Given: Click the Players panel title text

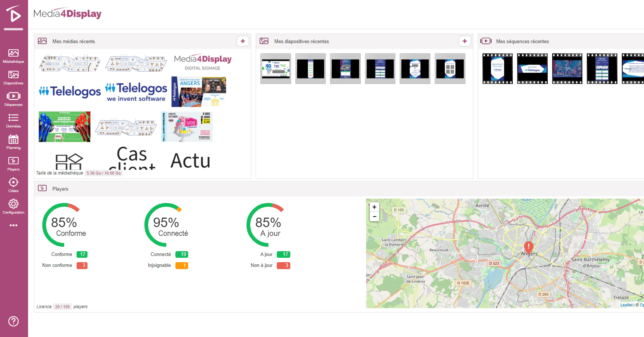Looking at the screenshot, I should tap(60, 189).
